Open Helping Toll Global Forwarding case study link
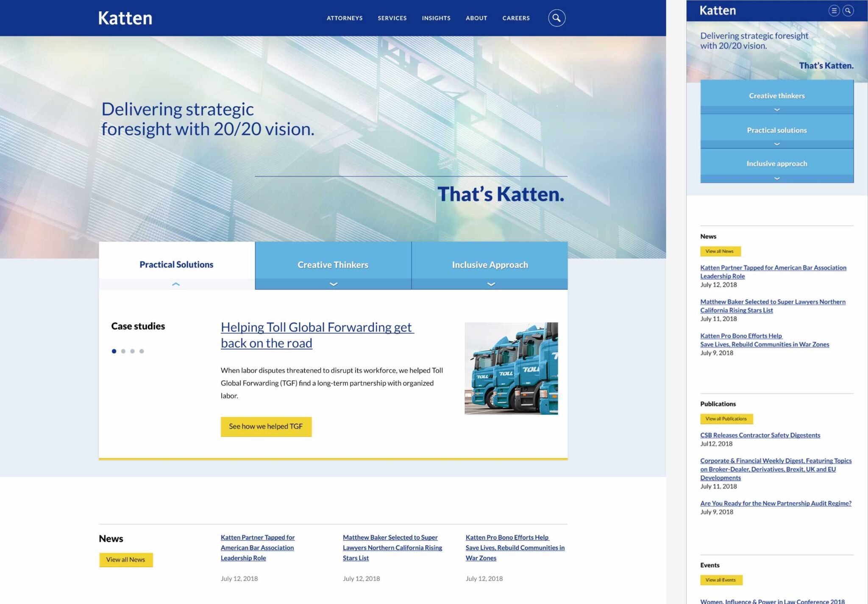This screenshot has width=868, height=604. click(x=317, y=335)
